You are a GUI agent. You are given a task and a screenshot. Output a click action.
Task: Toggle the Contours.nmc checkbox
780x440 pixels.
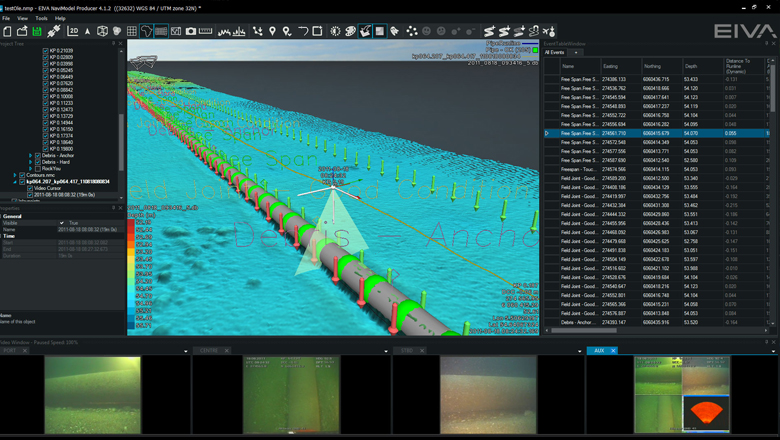[22, 175]
